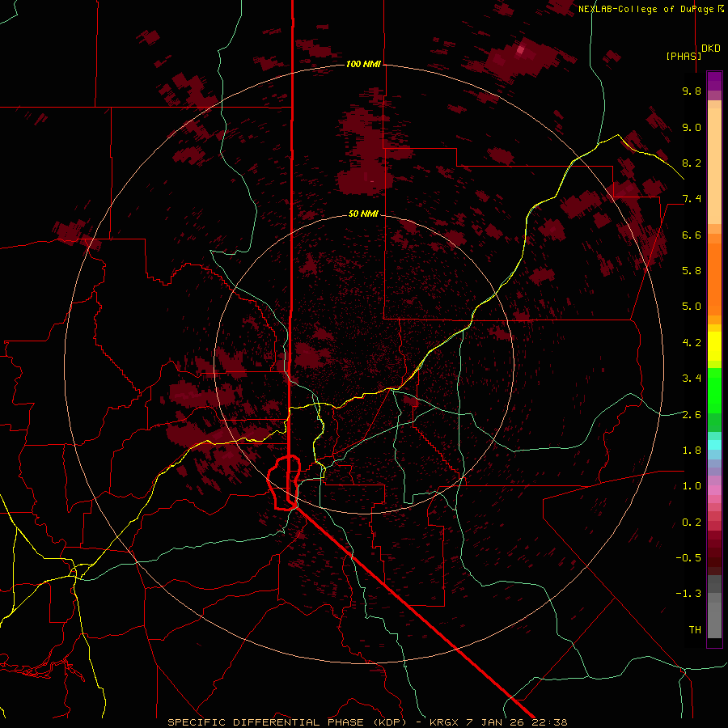The height and width of the screenshot is (728, 728).
Task: Click the yellow segment of the color bar
Action: pos(714,346)
